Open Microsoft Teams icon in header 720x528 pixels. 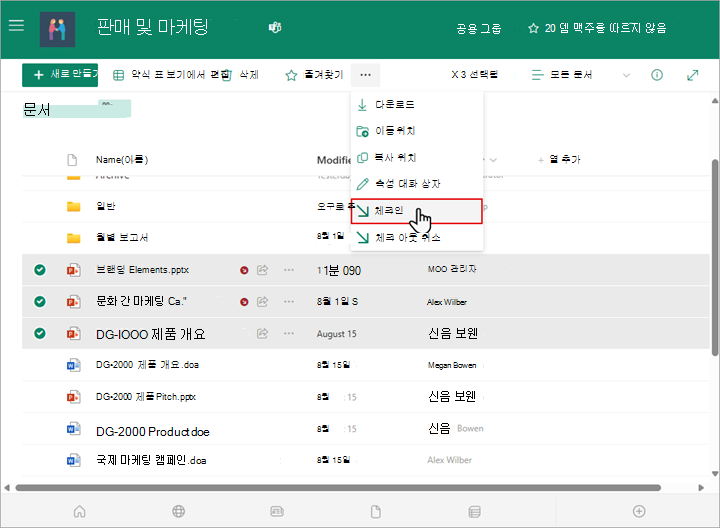tap(275, 28)
